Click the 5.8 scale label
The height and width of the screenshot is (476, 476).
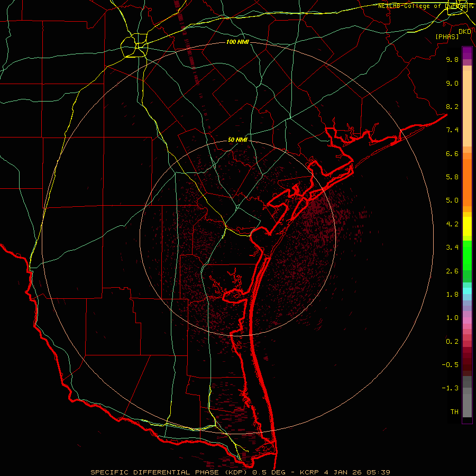point(452,177)
